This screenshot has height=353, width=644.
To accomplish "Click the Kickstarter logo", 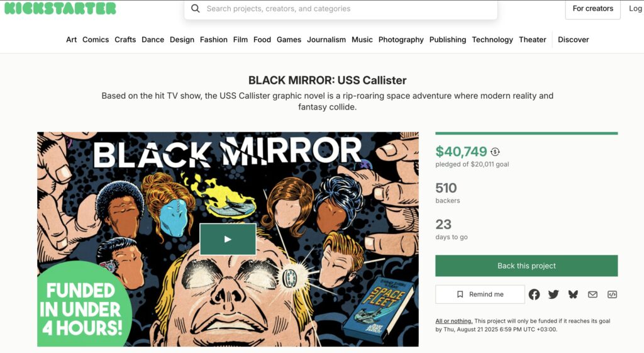I will pyautogui.click(x=60, y=8).
